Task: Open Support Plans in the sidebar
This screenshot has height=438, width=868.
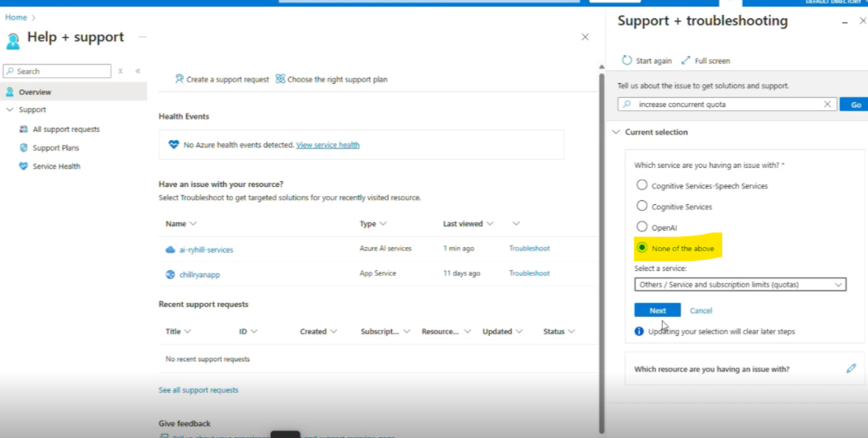Action: click(x=56, y=148)
